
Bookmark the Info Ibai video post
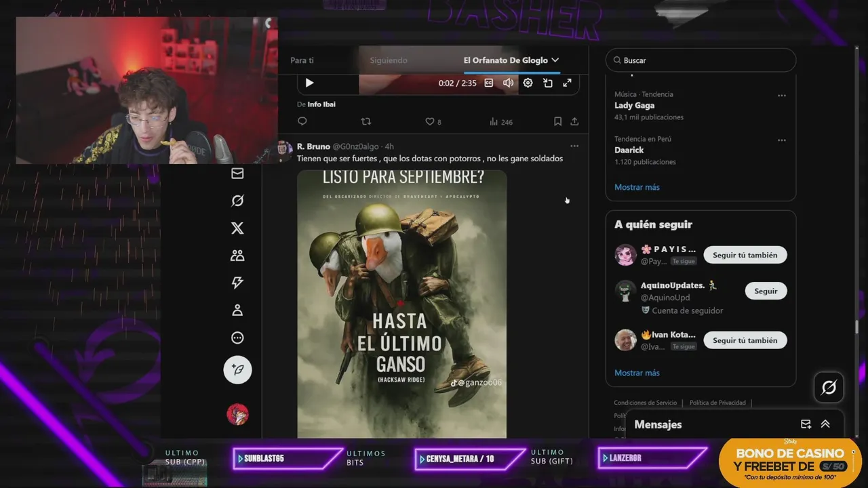click(x=557, y=121)
